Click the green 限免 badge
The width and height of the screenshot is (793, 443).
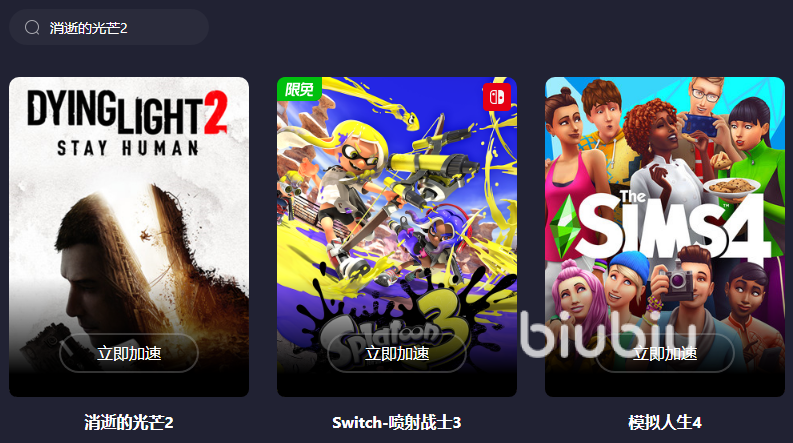click(299, 89)
